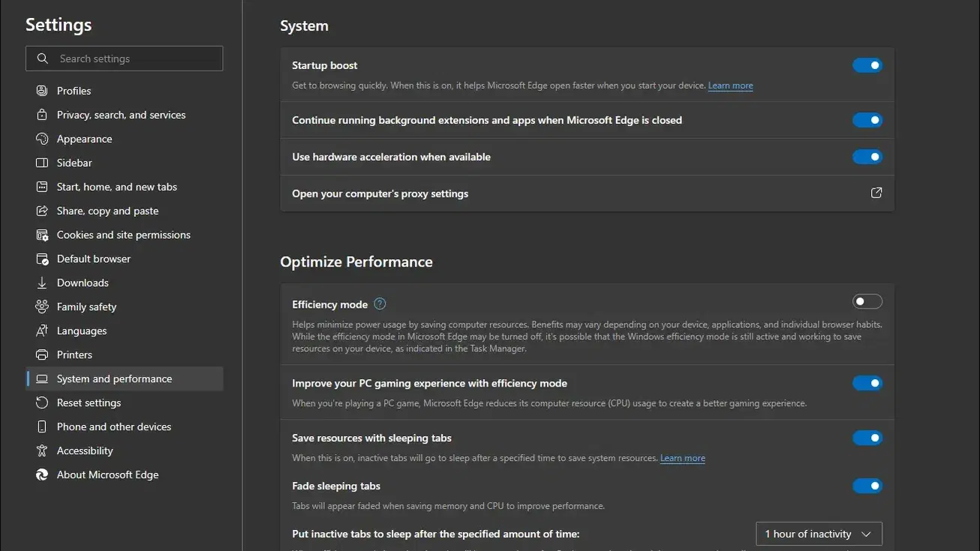Click the Family safety icon
Image resolution: width=980 pixels, height=551 pixels.
42,307
